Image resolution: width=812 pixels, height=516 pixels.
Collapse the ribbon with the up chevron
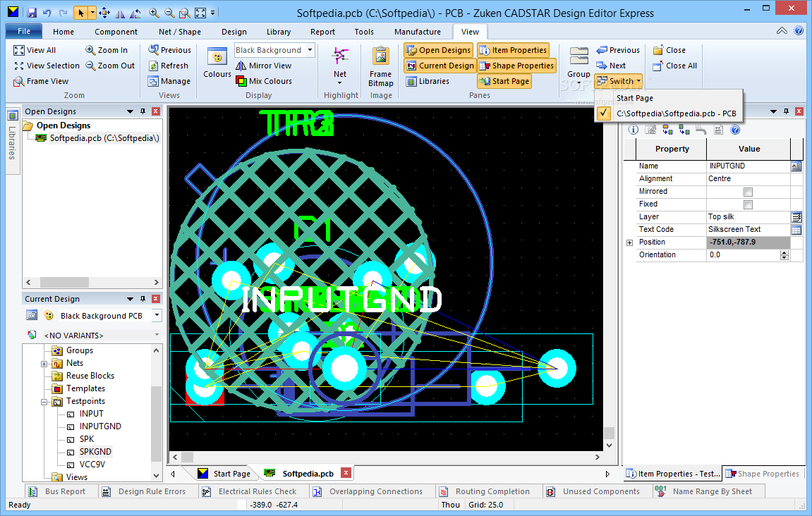[782, 31]
